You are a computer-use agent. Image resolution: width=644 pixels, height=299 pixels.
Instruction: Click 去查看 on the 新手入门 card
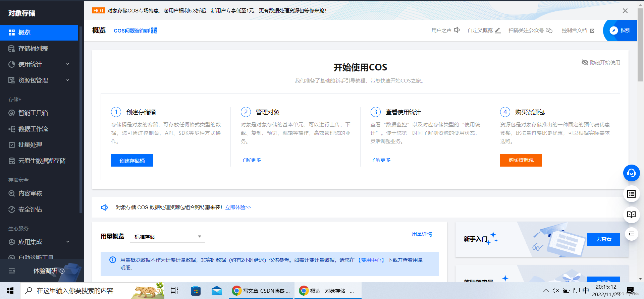click(604, 239)
